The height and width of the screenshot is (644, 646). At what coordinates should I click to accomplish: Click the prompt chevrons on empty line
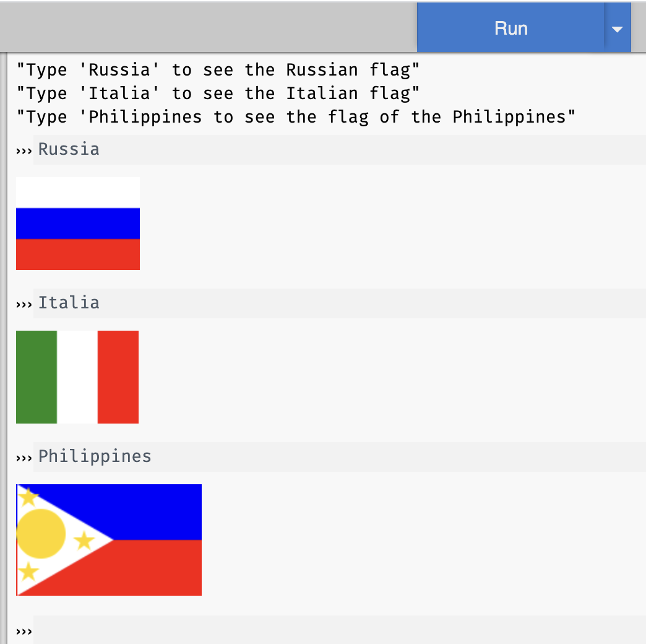click(x=24, y=632)
